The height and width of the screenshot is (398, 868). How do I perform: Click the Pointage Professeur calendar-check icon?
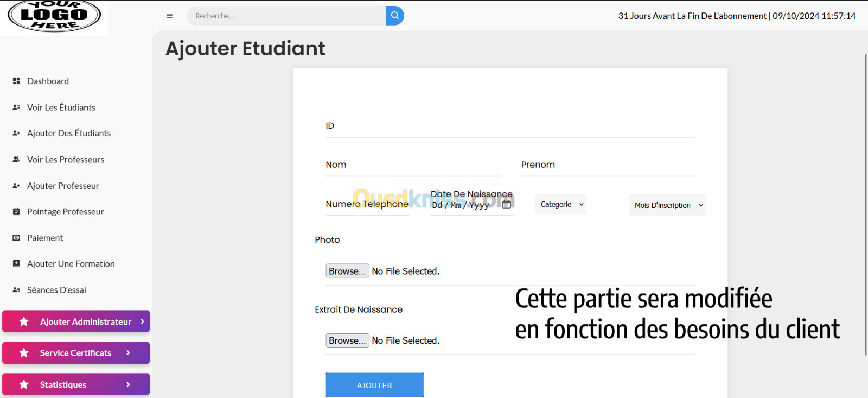click(x=16, y=212)
